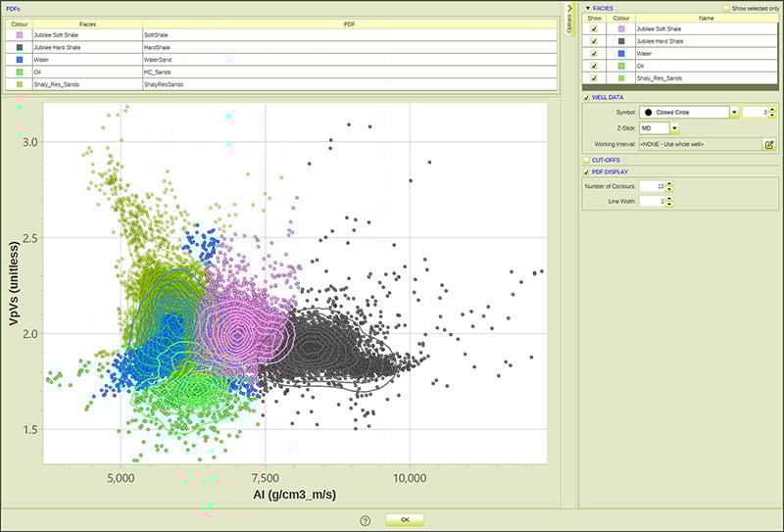Click the help question mark icon
Screen dimensions: 784x532
[365, 520]
